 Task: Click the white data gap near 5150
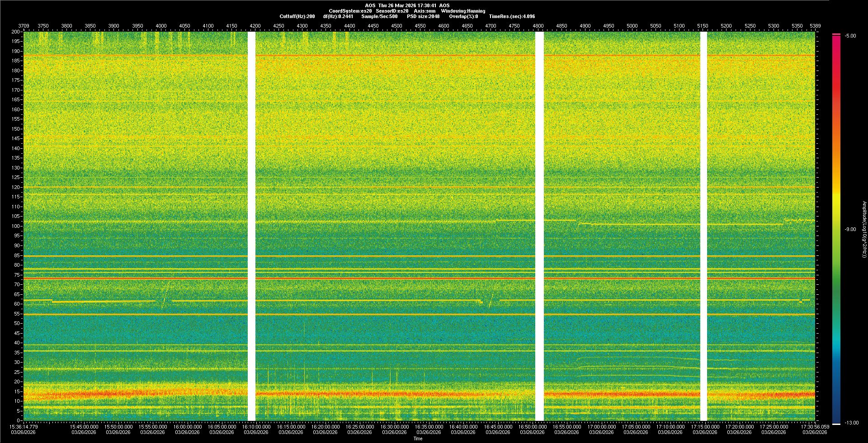pyautogui.click(x=703, y=226)
